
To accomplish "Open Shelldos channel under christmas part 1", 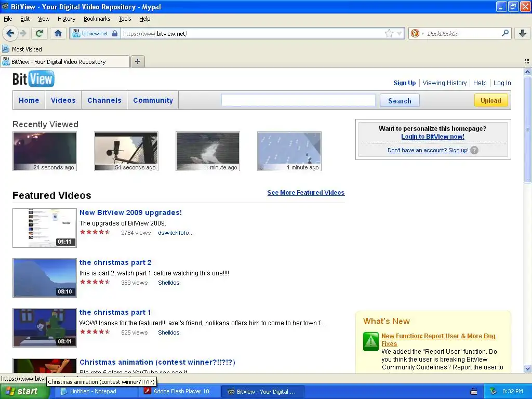I will 169,332.
